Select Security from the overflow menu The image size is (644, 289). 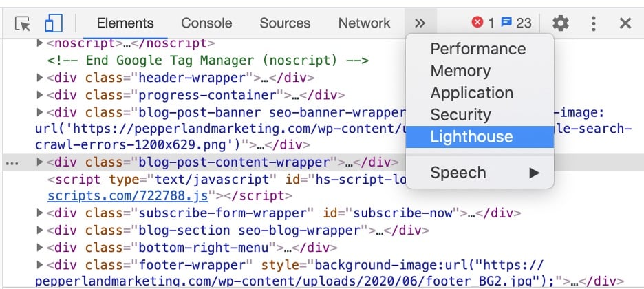(x=480, y=115)
